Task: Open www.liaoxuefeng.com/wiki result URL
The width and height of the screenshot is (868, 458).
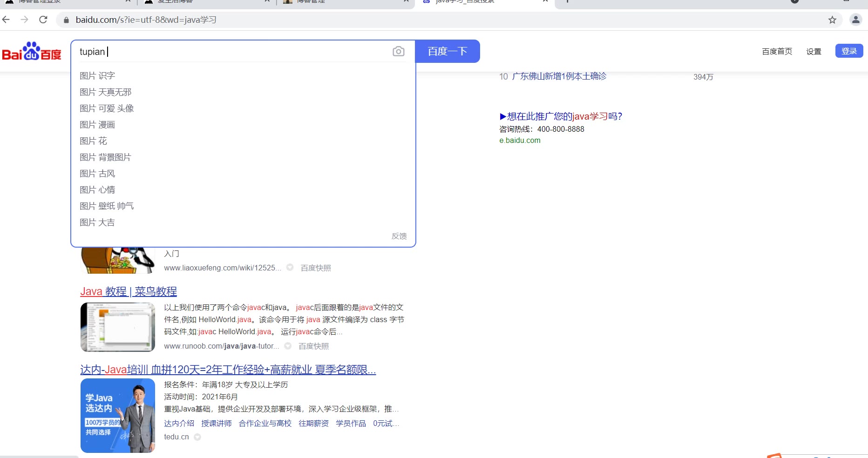Action: 222,268
